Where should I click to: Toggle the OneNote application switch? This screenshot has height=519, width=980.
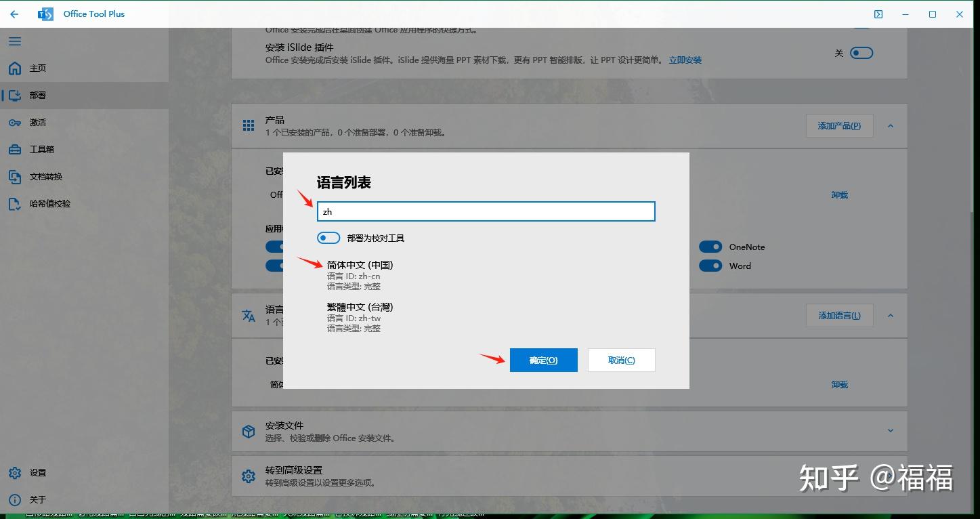[710, 247]
